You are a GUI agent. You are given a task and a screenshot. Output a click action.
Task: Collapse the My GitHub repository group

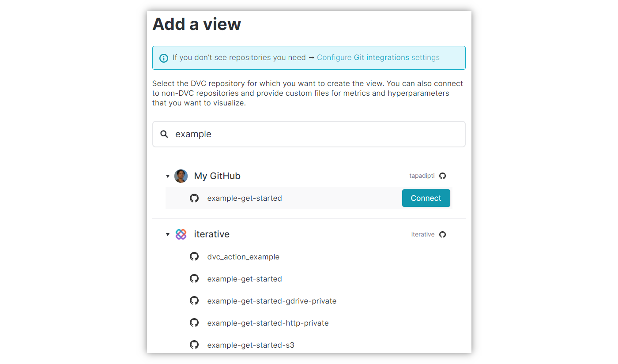pos(168,176)
